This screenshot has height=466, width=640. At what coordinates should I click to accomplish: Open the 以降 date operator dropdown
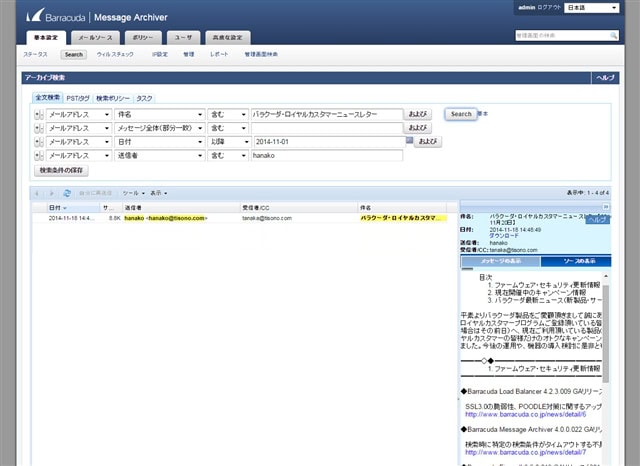229,142
